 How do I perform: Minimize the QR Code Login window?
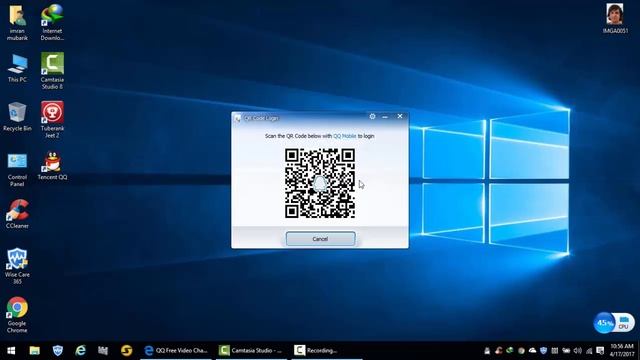385,117
